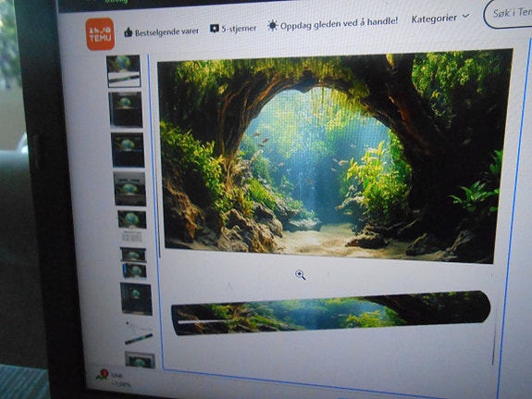Select the first product thumbnail
532x399 pixels.
pos(123,71)
